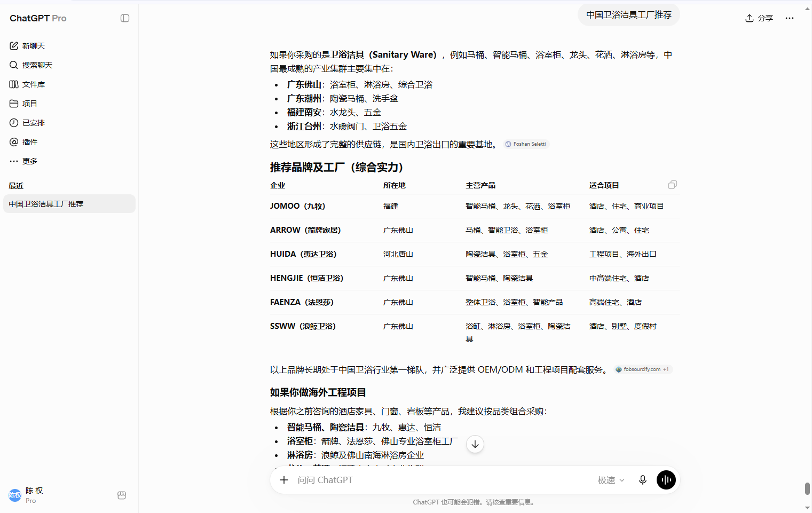Collapse the sidebar with the panel icon
The width and height of the screenshot is (812, 513).
(x=125, y=18)
